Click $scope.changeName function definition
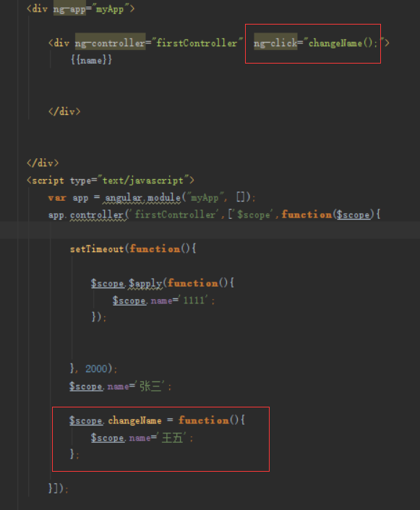 click(158, 420)
